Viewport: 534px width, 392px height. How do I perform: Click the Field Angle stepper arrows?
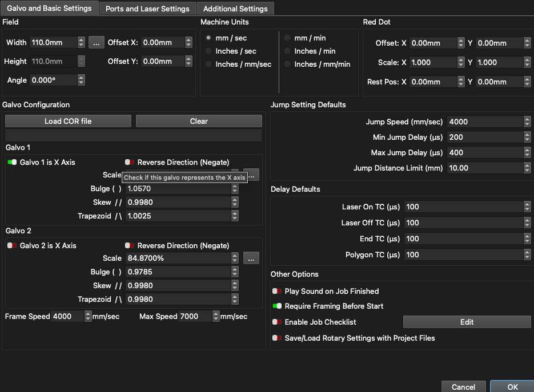(x=81, y=80)
